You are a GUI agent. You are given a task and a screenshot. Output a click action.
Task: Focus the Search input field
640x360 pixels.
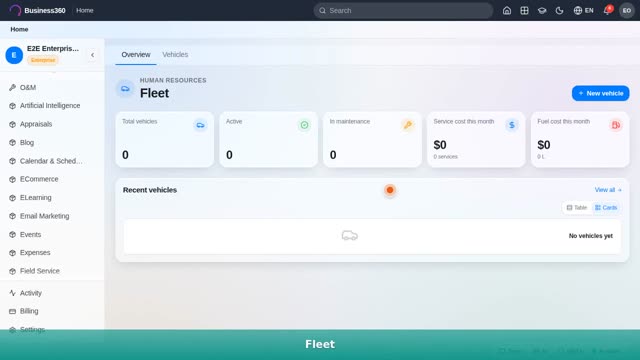point(403,11)
